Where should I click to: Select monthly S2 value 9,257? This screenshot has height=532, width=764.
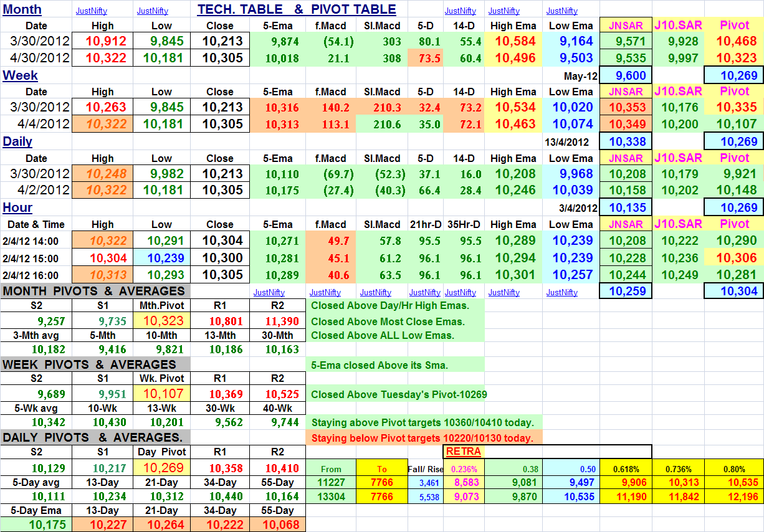click(36, 321)
